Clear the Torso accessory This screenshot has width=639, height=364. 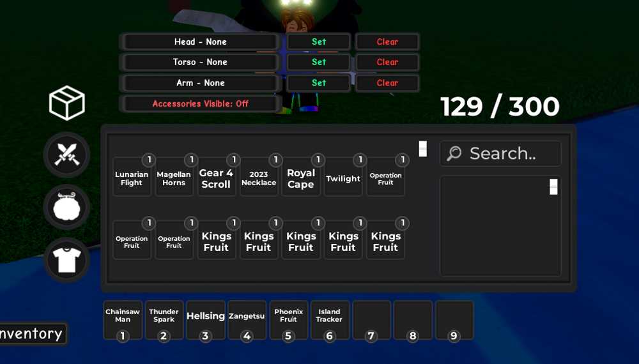tap(387, 62)
